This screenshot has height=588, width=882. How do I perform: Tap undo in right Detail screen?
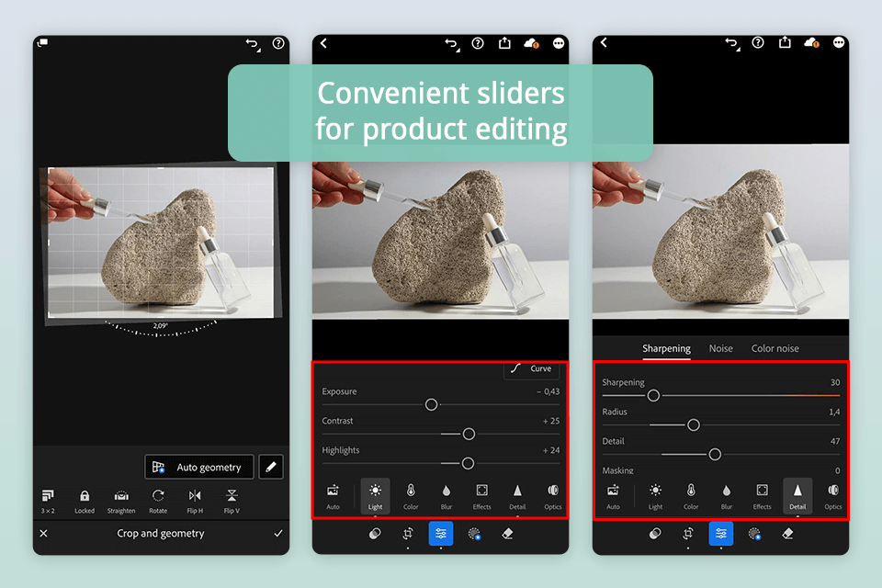(x=732, y=44)
